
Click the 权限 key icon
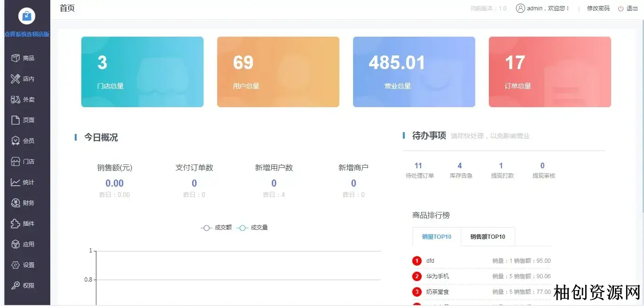tap(16, 286)
